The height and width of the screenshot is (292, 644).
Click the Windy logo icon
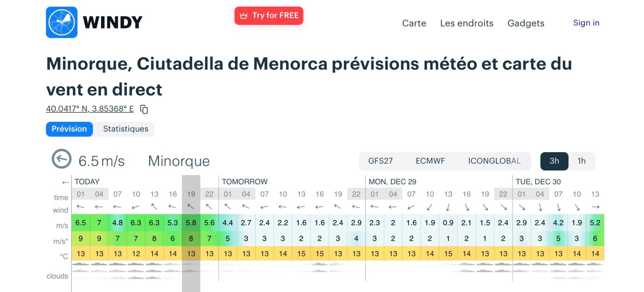(61, 22)
